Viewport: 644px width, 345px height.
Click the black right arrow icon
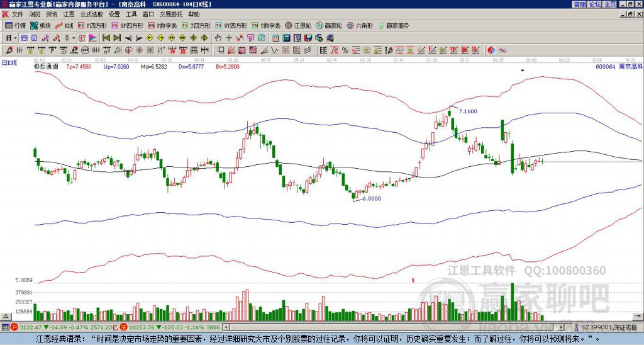(139, 38)
